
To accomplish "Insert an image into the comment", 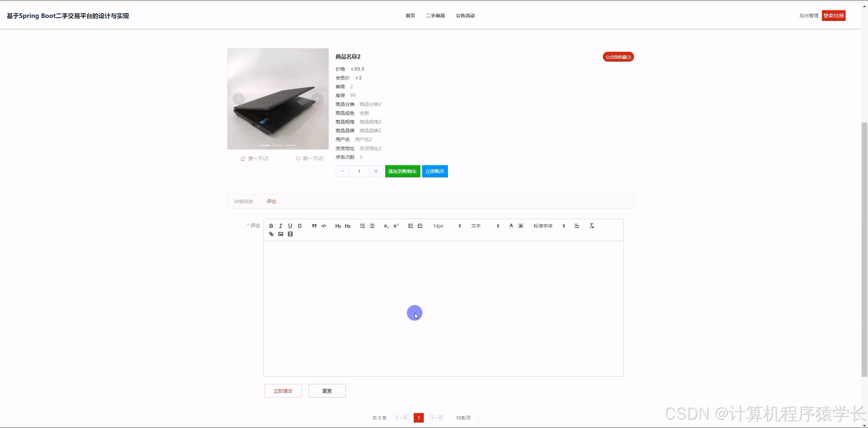I will pos(280,234).
